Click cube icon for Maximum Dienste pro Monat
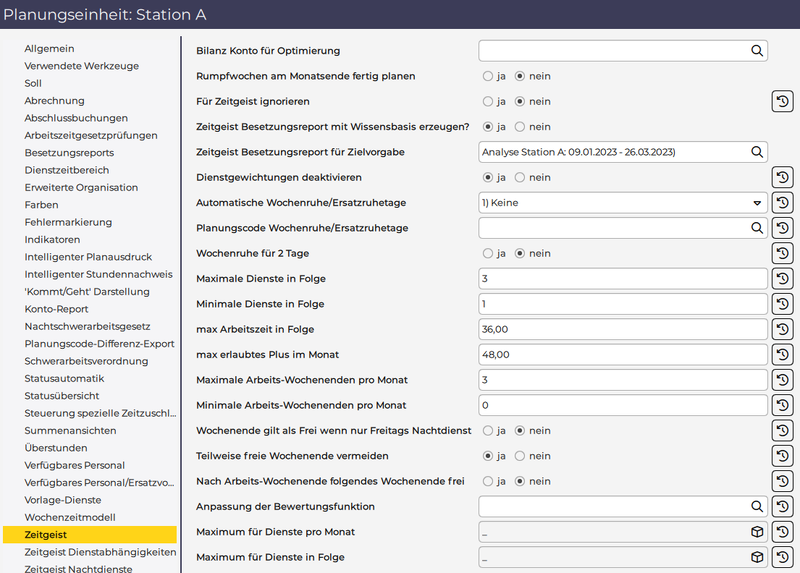 757,532
